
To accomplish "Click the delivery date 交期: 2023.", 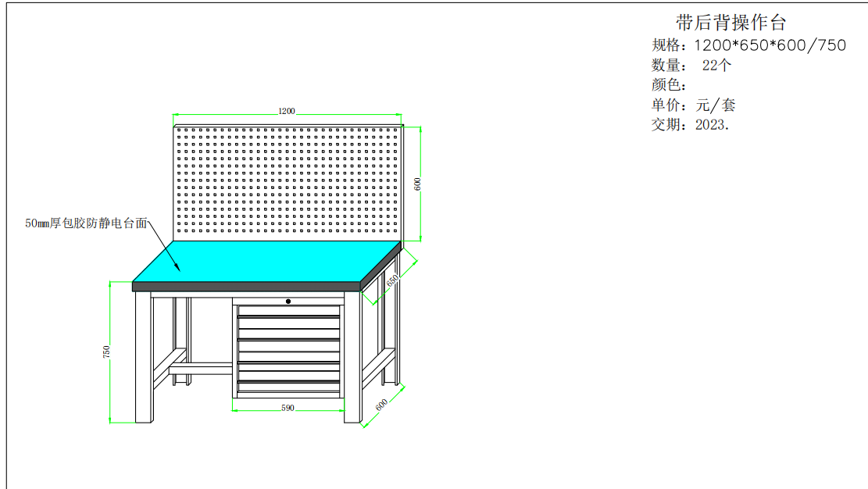I will pyautogui.click(x=691, y=125).
